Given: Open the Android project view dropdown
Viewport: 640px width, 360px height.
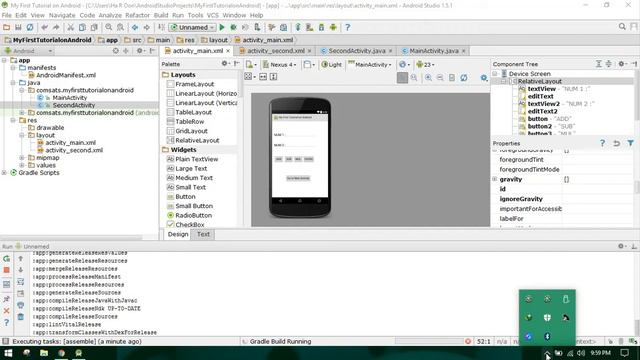Looking at the screenshot, I should (x=29, y=51).
